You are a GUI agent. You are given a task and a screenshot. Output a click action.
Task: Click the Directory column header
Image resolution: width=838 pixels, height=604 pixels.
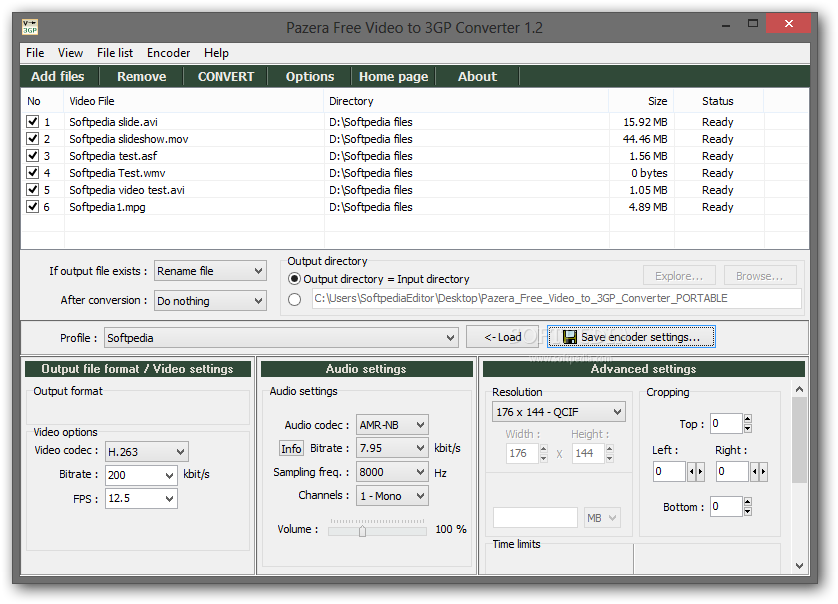point(467,101)
